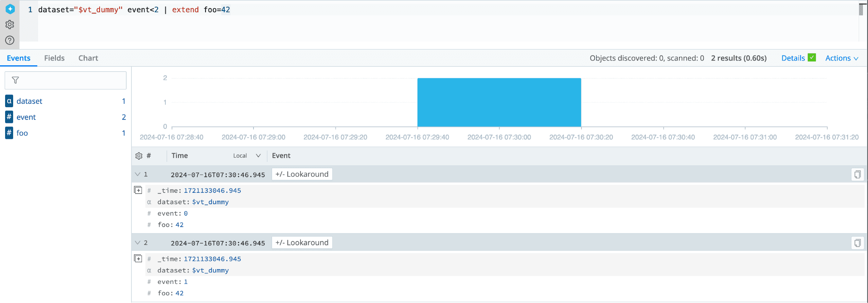Click the blue hexagon logo icon

click(x=10, y=9)
